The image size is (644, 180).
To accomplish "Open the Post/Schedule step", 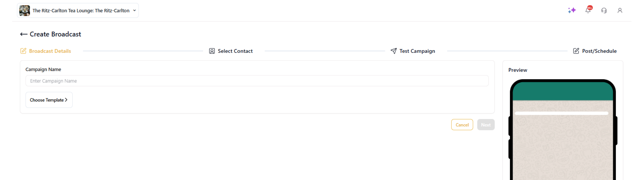I will click(599, 51).
